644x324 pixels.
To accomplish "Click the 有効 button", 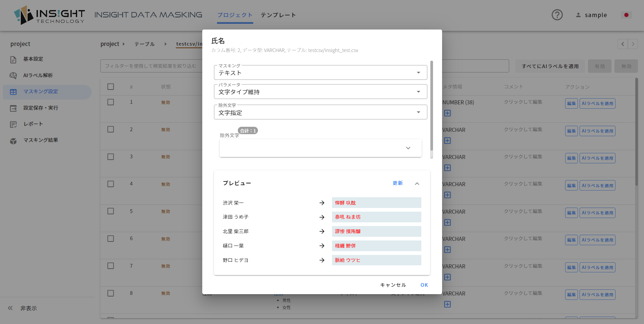I will point(600,66).
